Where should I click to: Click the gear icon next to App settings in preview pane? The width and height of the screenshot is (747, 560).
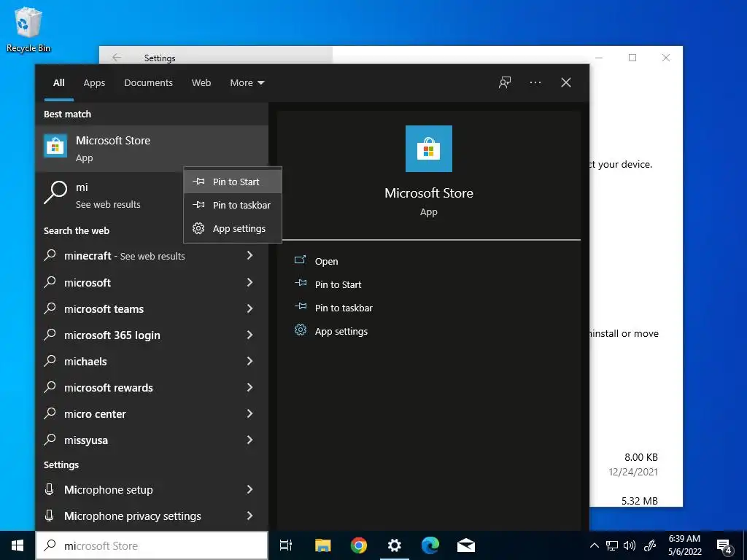tap(300, 330)
